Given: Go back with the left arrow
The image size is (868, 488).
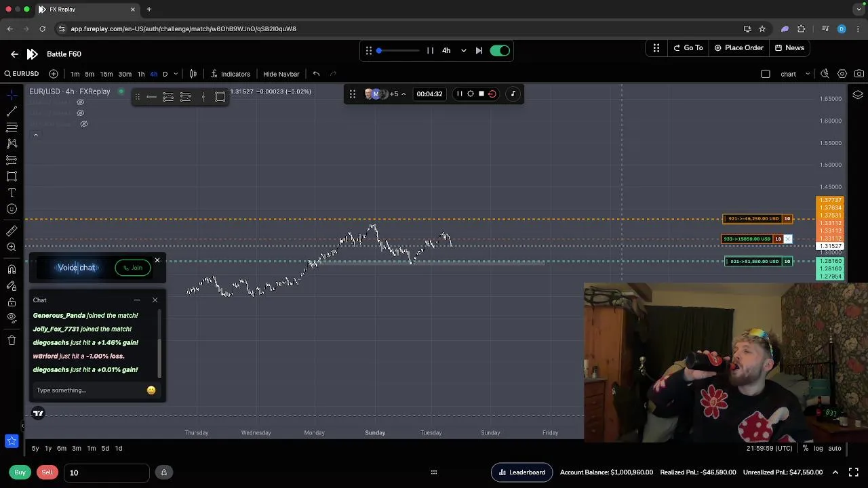Looking at the screenshot, I should [x=14, y=54].
